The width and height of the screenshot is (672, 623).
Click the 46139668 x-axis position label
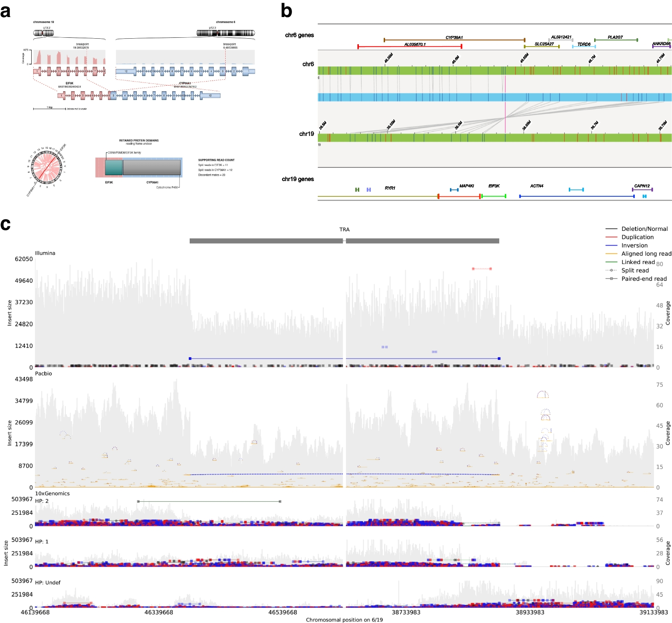click(35, 612)
